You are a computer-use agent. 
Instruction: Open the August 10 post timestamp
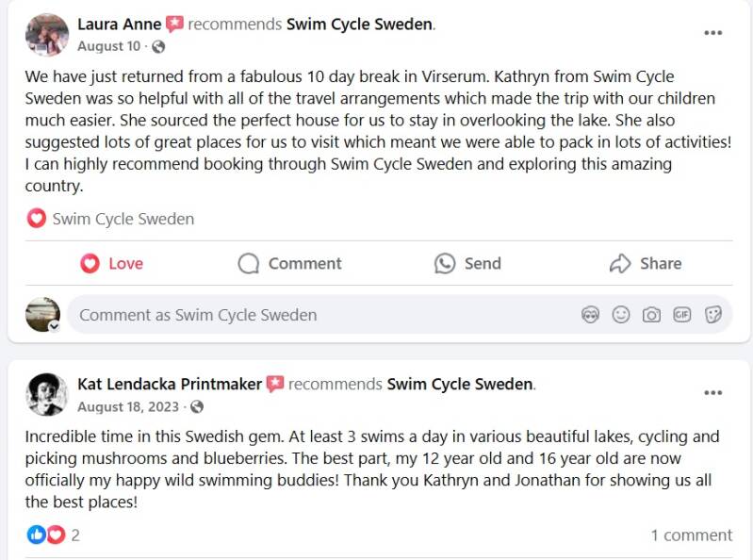[108, 46]
